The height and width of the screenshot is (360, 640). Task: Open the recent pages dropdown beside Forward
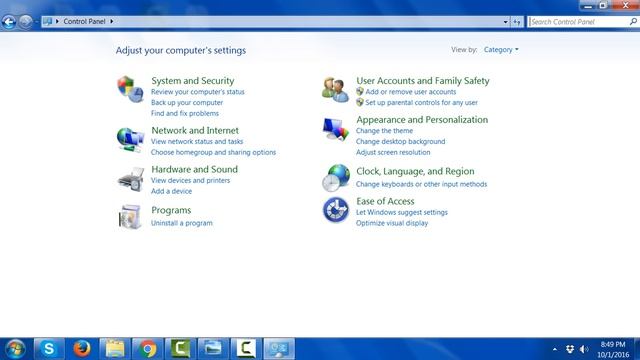coord(36,22)
